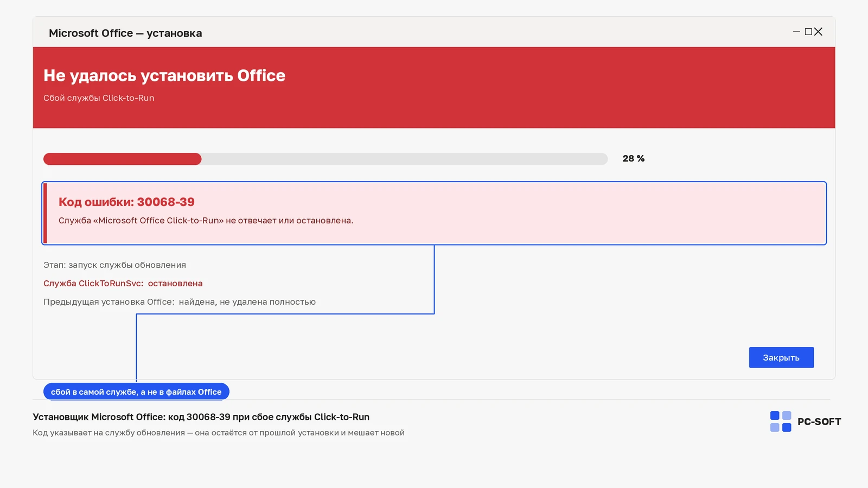Viewport: 868px width, 488px height.
Task: Click the PC-SOFT brand name
Action: coord(819,422)
